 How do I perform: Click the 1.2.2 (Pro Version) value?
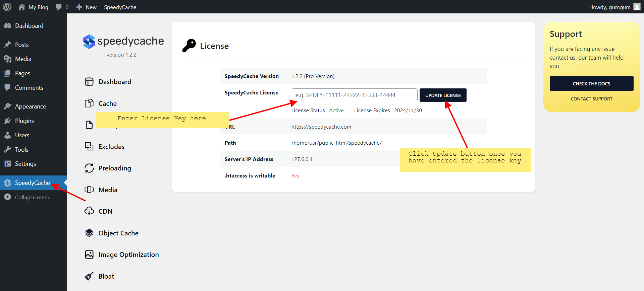pyautogui.click(x=313, y=76)
